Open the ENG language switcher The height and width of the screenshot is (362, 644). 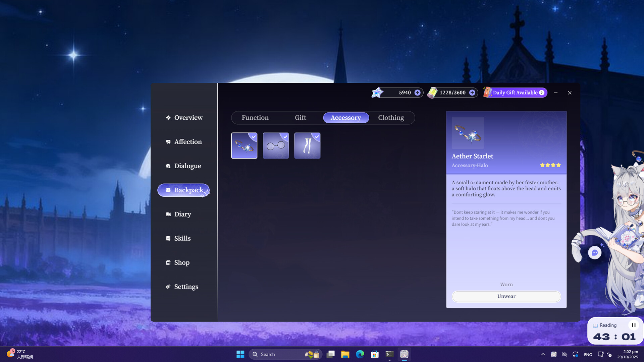pyautogui.click(x=588, y=354)
